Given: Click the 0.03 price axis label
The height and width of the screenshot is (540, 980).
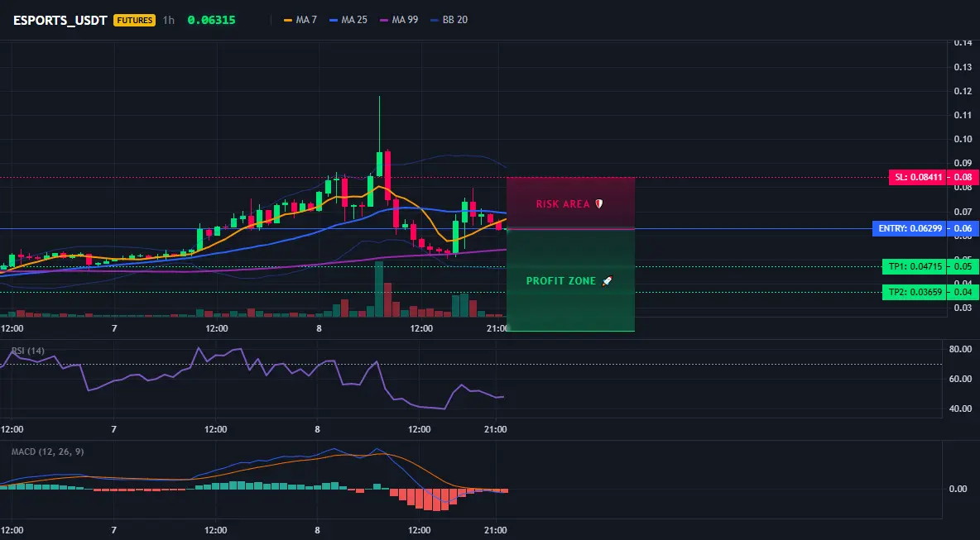Looking at the screenshot, I should tap(963, 307).
